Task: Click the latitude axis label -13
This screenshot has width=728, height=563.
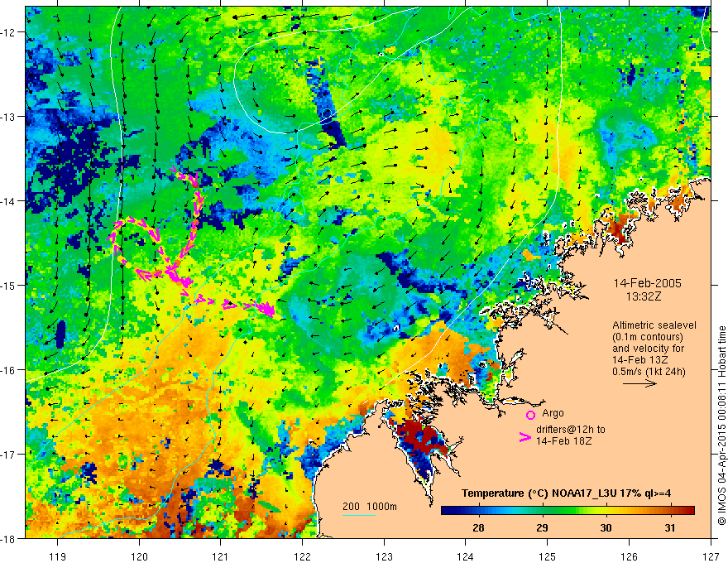Action: pos(9,117)
